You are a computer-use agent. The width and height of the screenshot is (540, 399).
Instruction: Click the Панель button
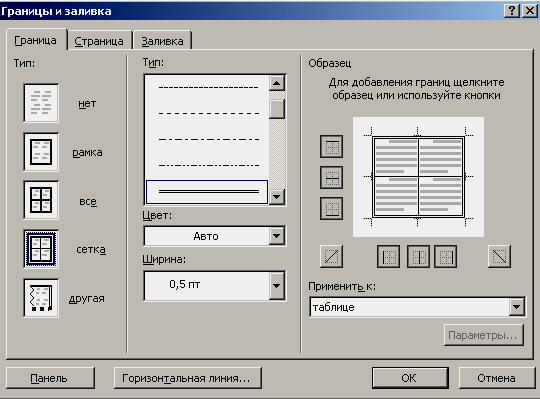(x=50, y=378)
